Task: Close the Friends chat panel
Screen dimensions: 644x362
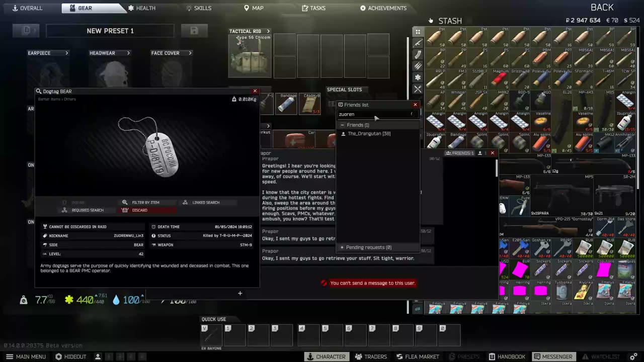Action: pyautogui.click(x=493, y=153)
